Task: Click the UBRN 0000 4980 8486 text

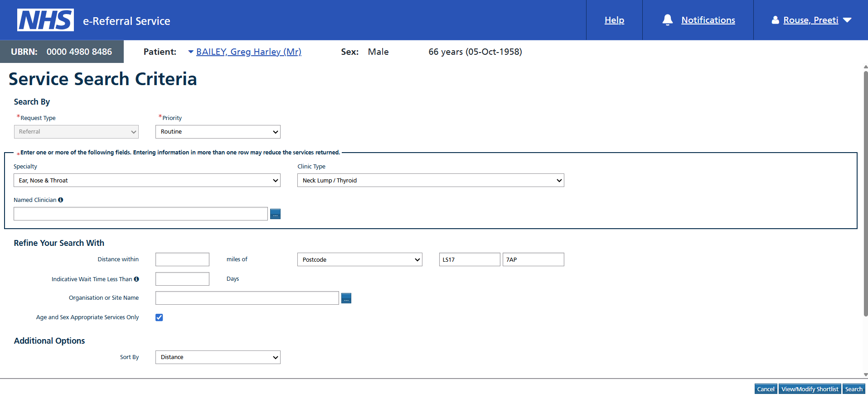Action: (62, 52)
